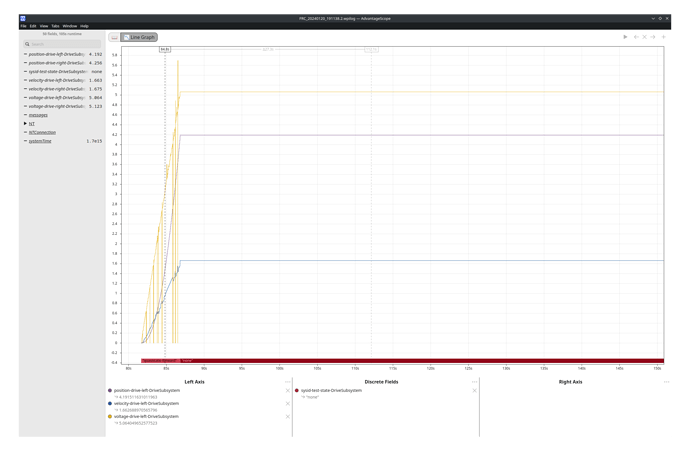Image resolution: width=690 pixels, height=459 pixels.
Task: Click the position-drive-left legend label
Action: 147,390
